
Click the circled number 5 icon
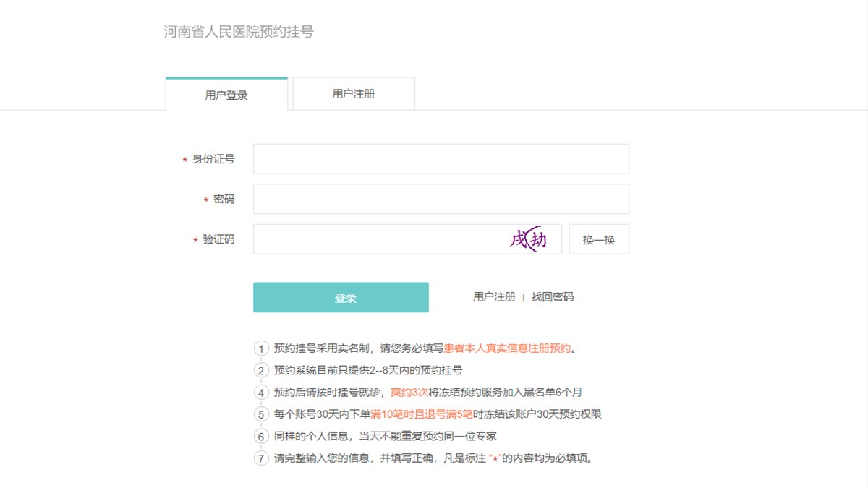[x=261, y=415]
